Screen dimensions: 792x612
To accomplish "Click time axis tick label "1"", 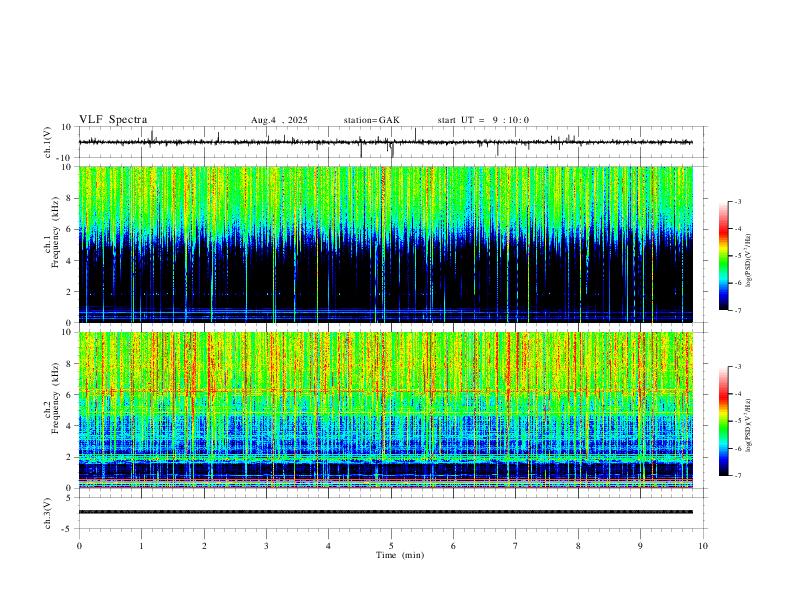I will (x=141, y=546).
